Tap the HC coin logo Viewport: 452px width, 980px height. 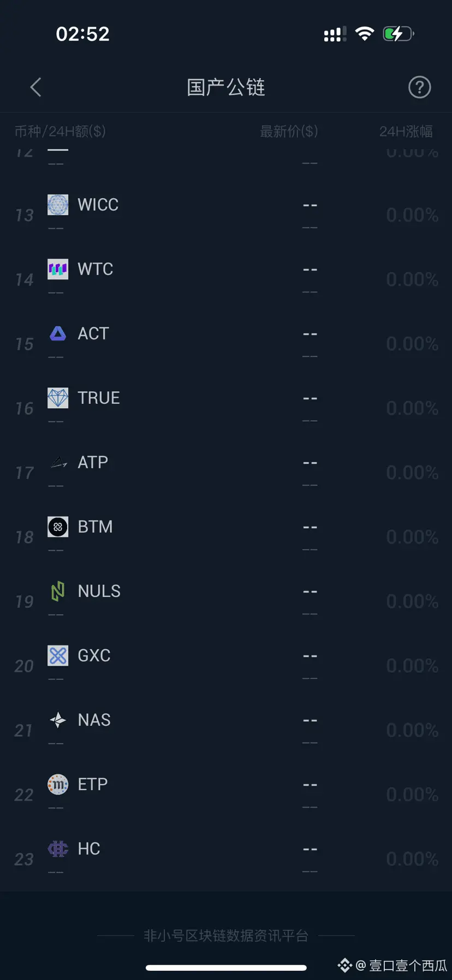tap(58, 848)
